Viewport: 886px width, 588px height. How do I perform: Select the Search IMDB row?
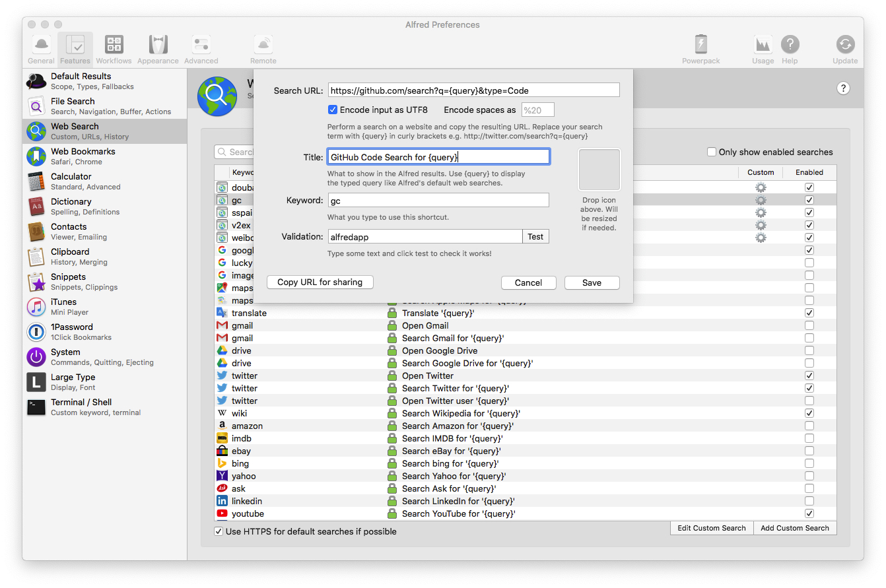pos(526,438)
